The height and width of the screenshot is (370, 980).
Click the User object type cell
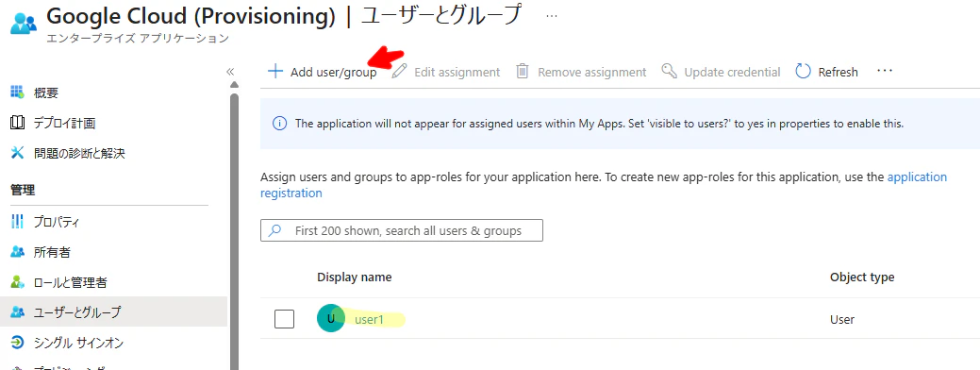842,319
